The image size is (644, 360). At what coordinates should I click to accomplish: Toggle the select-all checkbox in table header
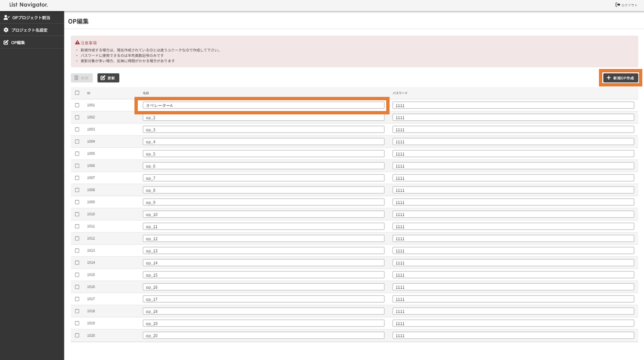77,93
